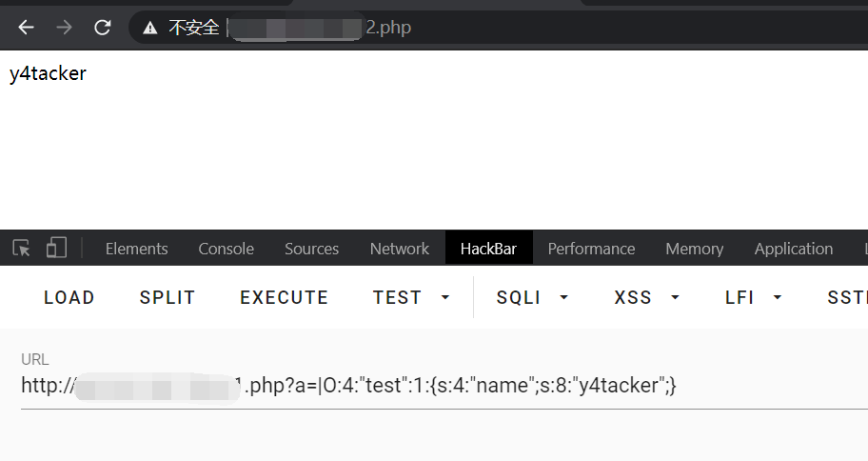Image resolution: width=868 pixels, height=461 pixels.
Task: Toggle the device toolbar icon
Action: (x=56, y=249)
